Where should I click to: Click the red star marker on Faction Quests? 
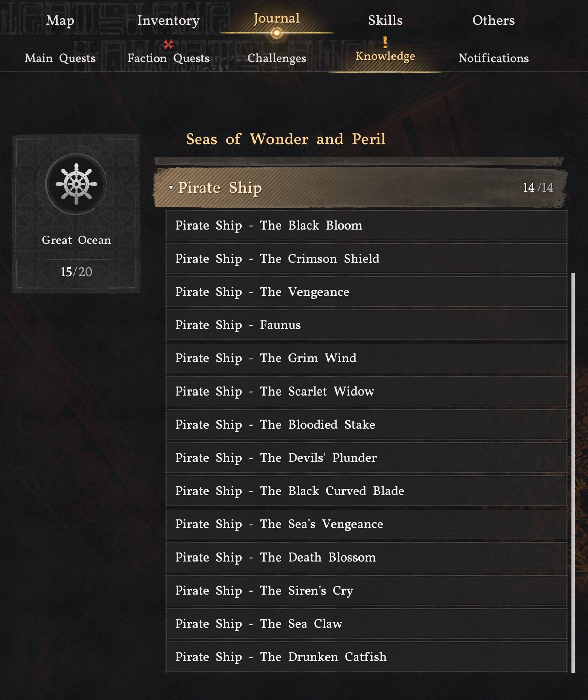[168, 45]
